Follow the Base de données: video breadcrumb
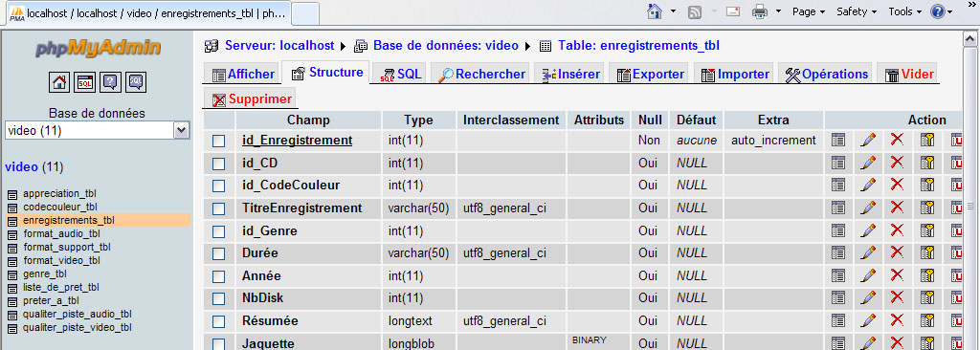This screenshot has height=350, width=980. coord(446,46)
